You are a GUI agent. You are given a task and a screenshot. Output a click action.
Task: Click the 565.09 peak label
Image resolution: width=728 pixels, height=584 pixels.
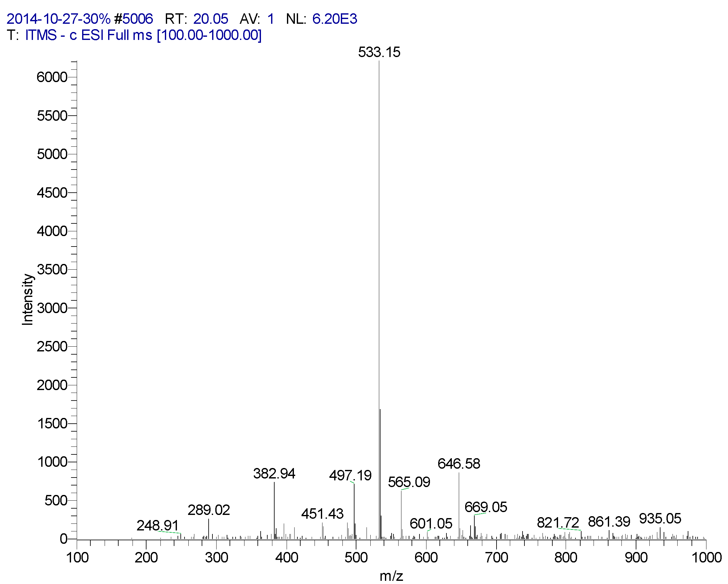(409, 482)
